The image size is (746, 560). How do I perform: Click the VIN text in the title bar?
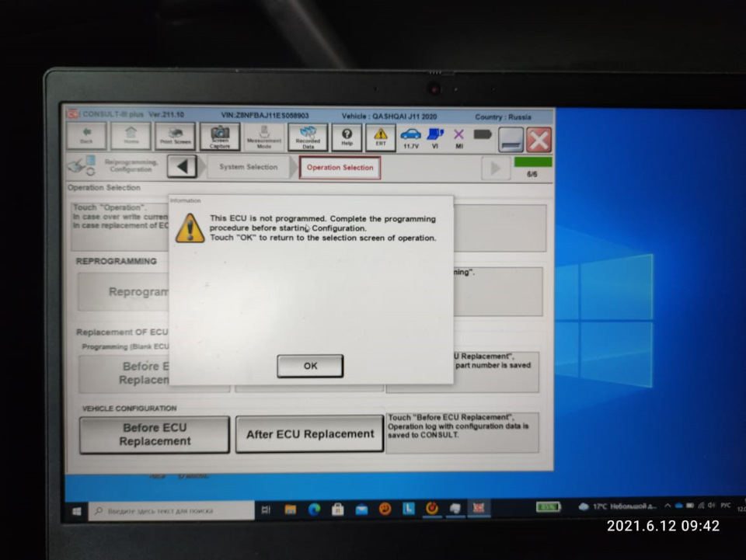(x=265, y=116)
